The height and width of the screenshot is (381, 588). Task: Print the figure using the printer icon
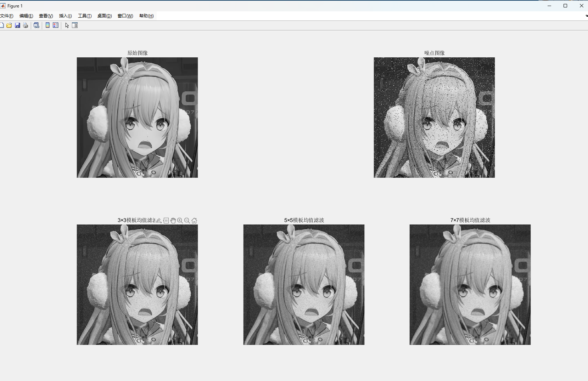coord(26,25)
